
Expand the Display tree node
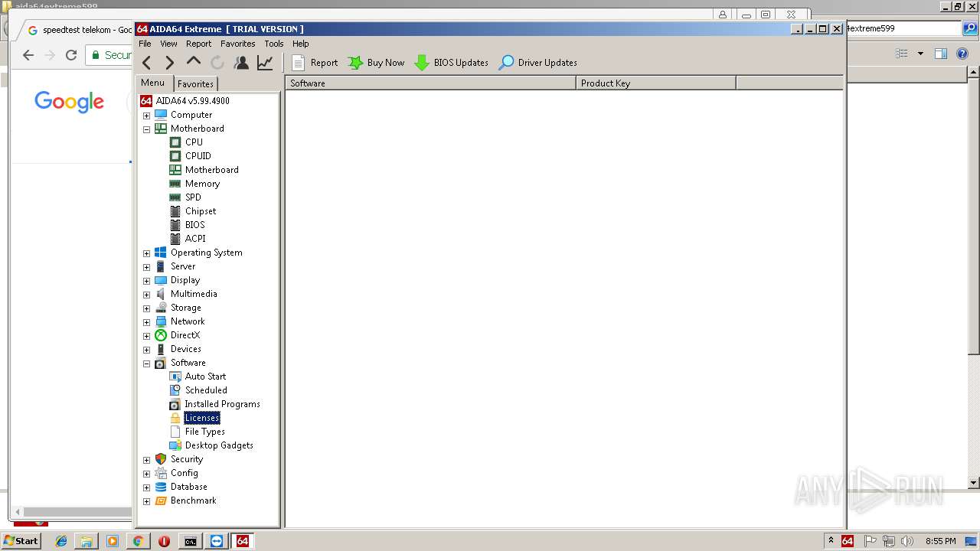(147, 281)
